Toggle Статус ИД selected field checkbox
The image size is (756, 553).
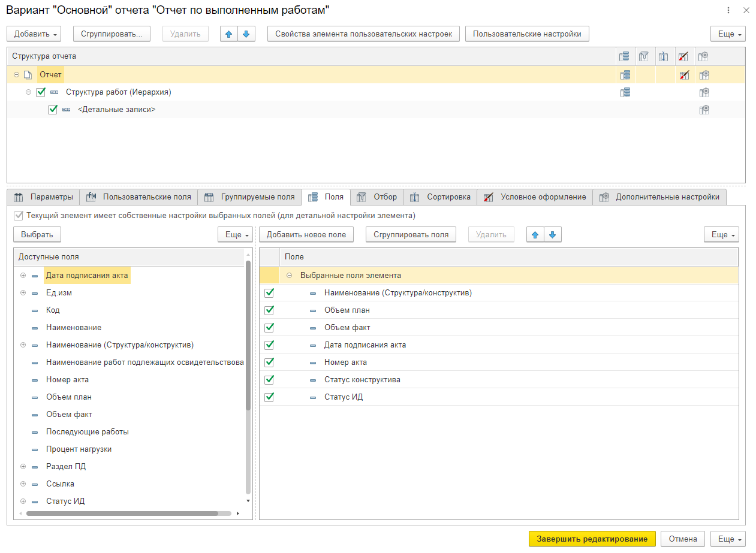(269, 397)
